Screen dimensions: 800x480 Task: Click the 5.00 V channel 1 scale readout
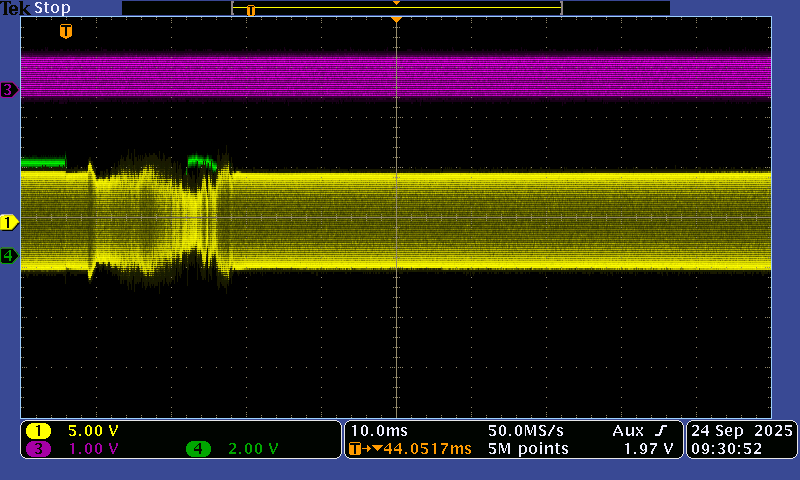pyautogui.click(x=93, y=431)
